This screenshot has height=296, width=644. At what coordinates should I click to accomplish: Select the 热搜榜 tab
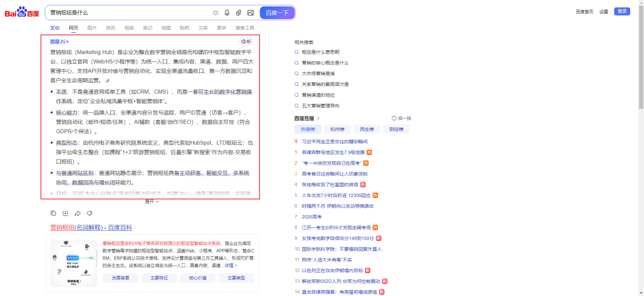click(x=308, y=129)
